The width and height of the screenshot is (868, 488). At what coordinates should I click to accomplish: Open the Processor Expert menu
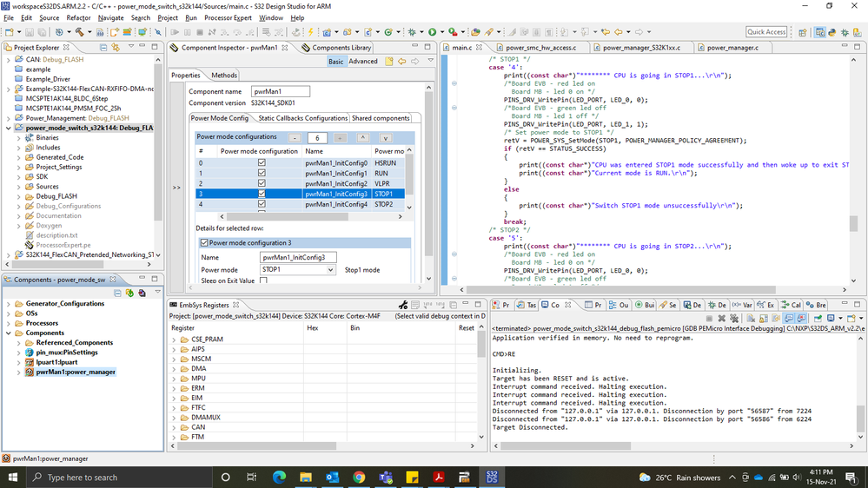coord(229,17)
